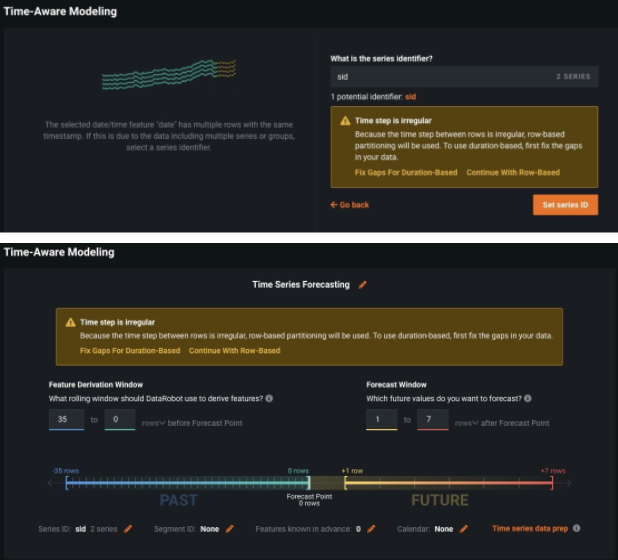Image resolution: width=618 pixels, height=560 pixels.
Task: Click the series identifier input field
Action: [440, 76]
